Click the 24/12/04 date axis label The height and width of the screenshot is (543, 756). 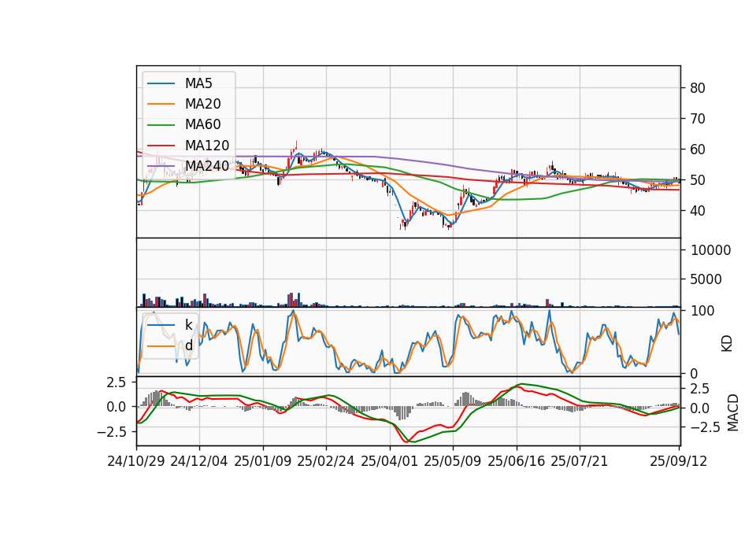click(x=199, y=461)
